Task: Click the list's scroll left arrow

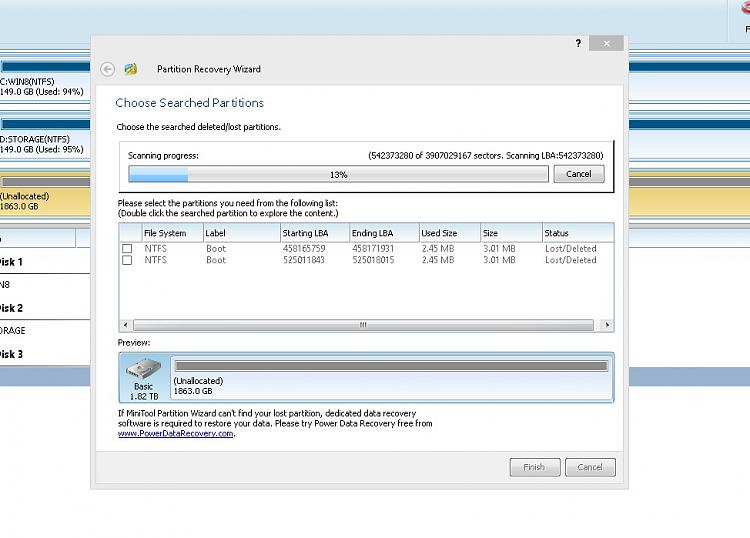Action: 126,325
